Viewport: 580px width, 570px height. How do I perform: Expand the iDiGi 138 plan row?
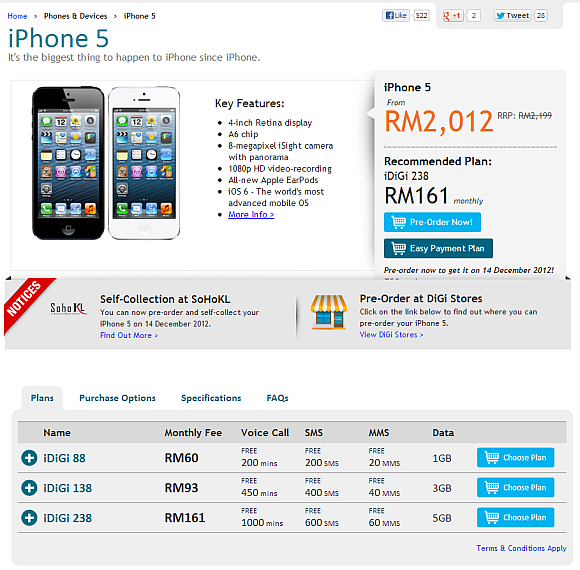click(x=29, y=488)
